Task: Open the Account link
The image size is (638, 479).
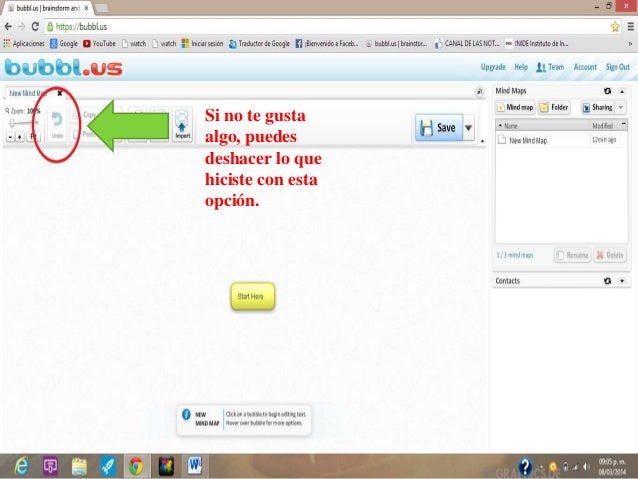Action: (x=585, y=67)
